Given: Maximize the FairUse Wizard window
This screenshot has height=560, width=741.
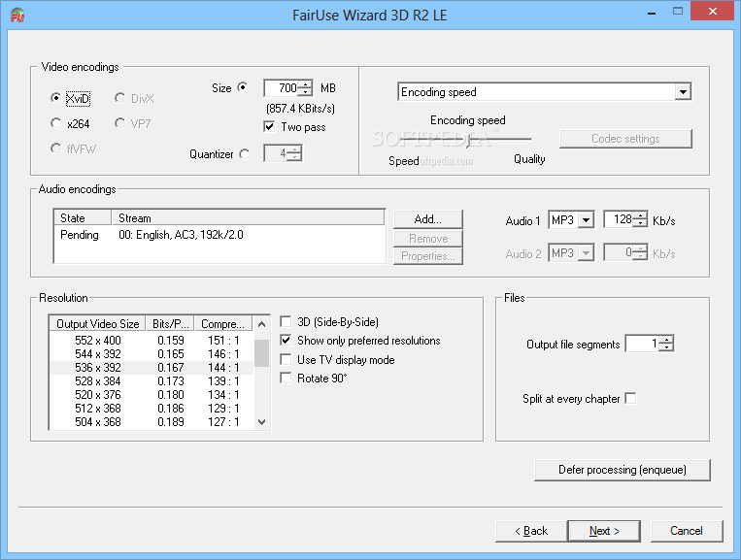Looking at the screenshot, I should (x=678, y=12).
